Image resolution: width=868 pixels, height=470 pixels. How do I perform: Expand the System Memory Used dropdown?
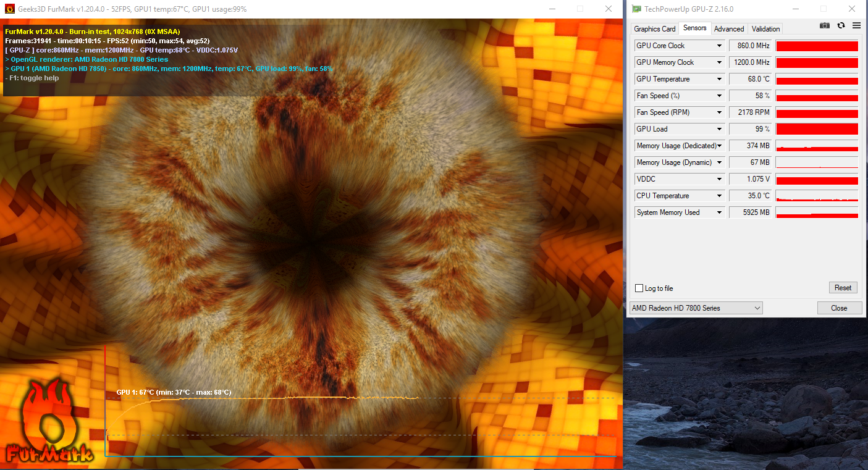coord(719,212)
